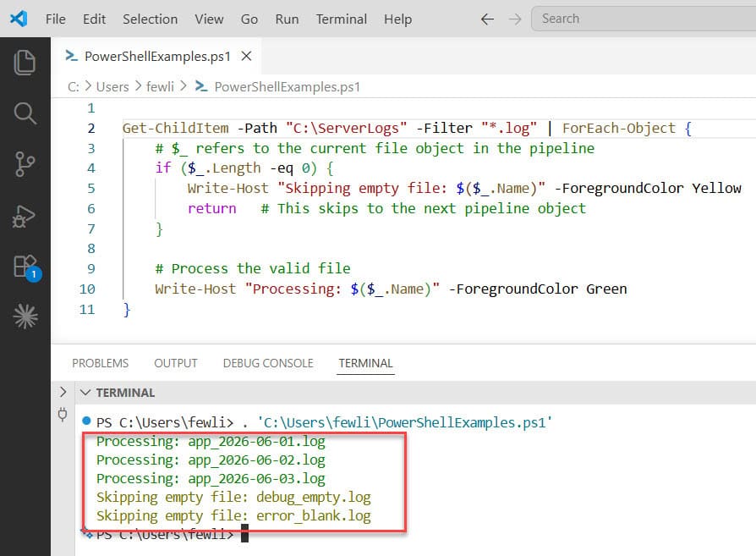This screenshot has height=556, width=756.
Task: Go forward with the right arrow
Action: pos(515,19)
